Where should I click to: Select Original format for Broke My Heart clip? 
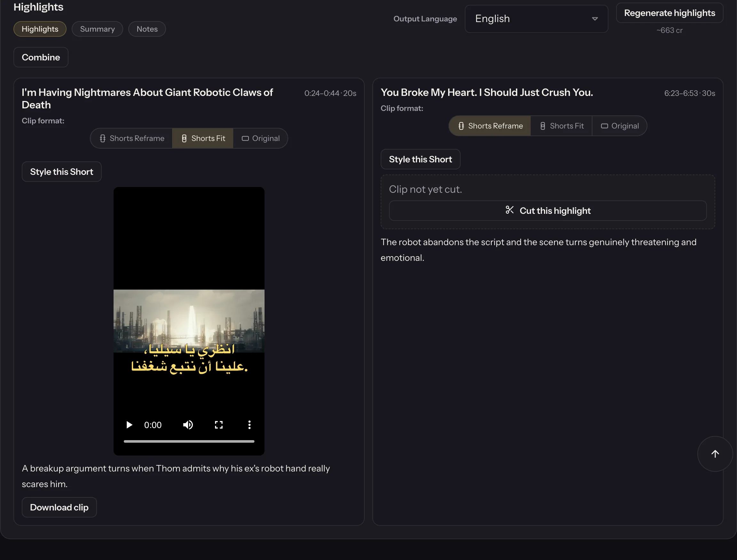pos(620,126)
